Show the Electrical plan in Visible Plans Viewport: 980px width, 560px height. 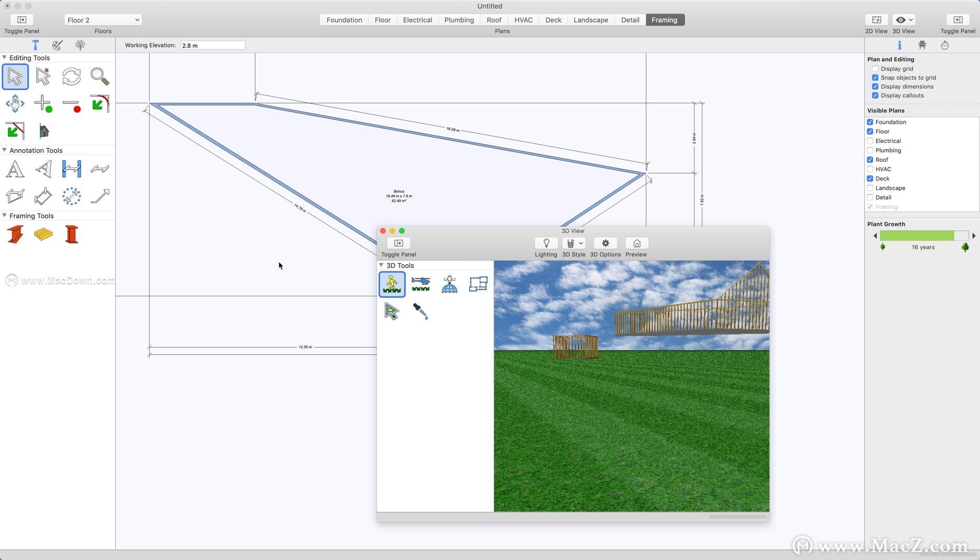pos(870,141)
